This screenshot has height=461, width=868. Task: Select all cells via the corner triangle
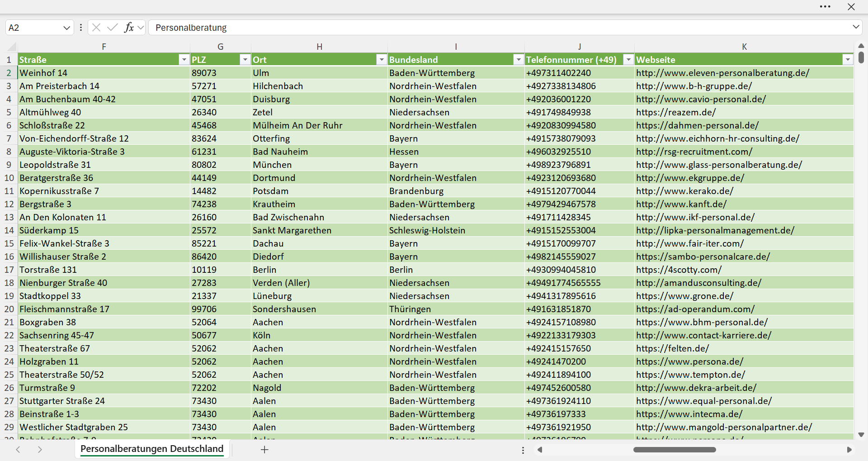(x=12, y=47)
